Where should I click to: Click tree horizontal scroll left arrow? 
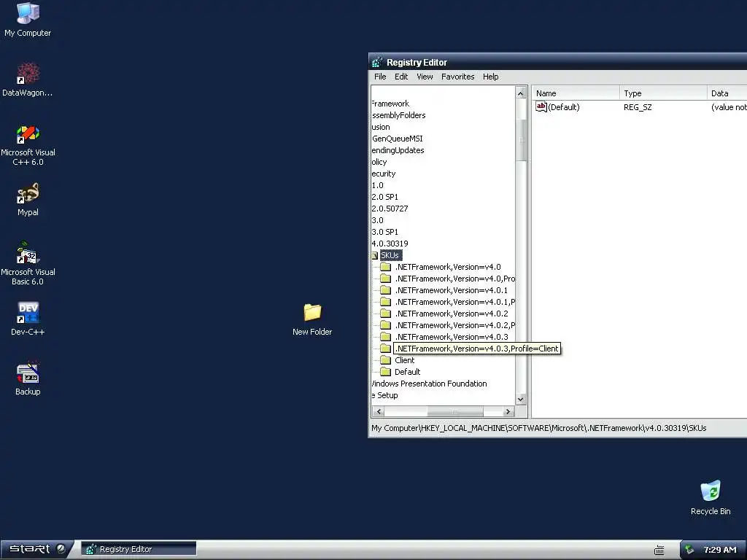pyautogui.click(x=379, y=411)
